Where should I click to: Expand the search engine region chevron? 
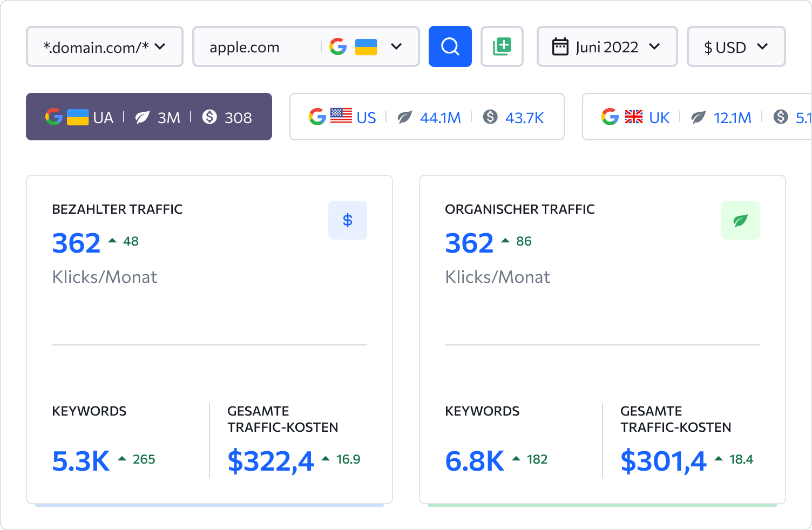click(396, 46)
